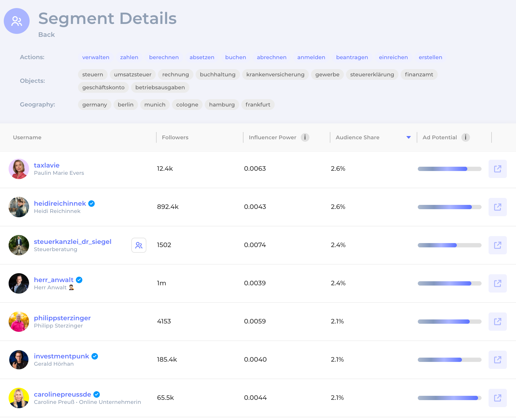Image resolution: width=516 pixels, height=420 pixels.
Task: Click the Followers column header
Action: click(x=175, y=137)
